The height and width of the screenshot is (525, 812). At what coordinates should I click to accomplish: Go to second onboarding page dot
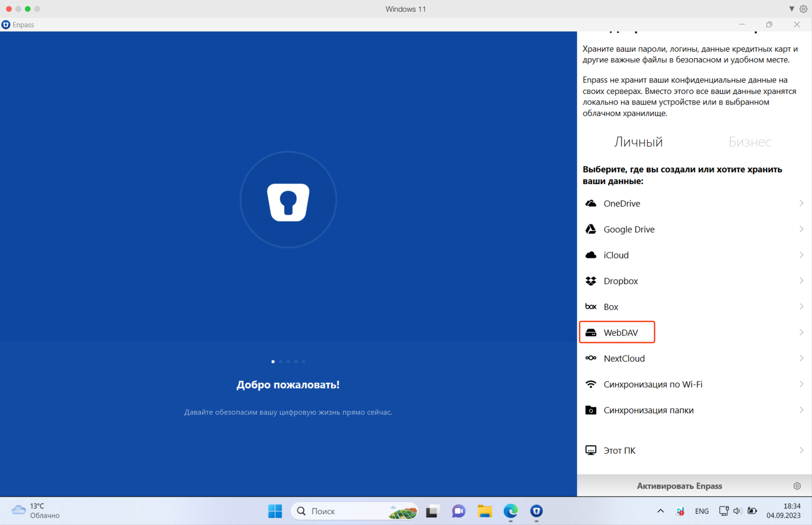(x=281, y=361)
